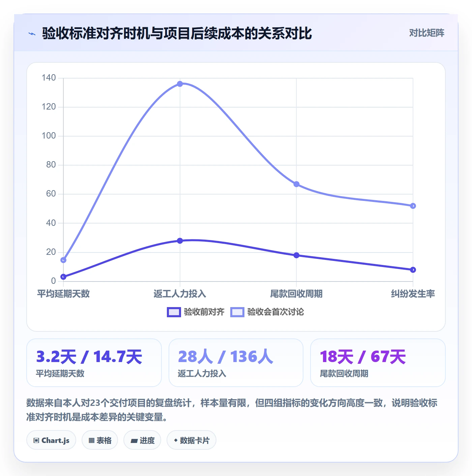Click the dark data point on 平均延期天数
The image size is (472, 476).
pyautogui.click(x=63, y=277)
